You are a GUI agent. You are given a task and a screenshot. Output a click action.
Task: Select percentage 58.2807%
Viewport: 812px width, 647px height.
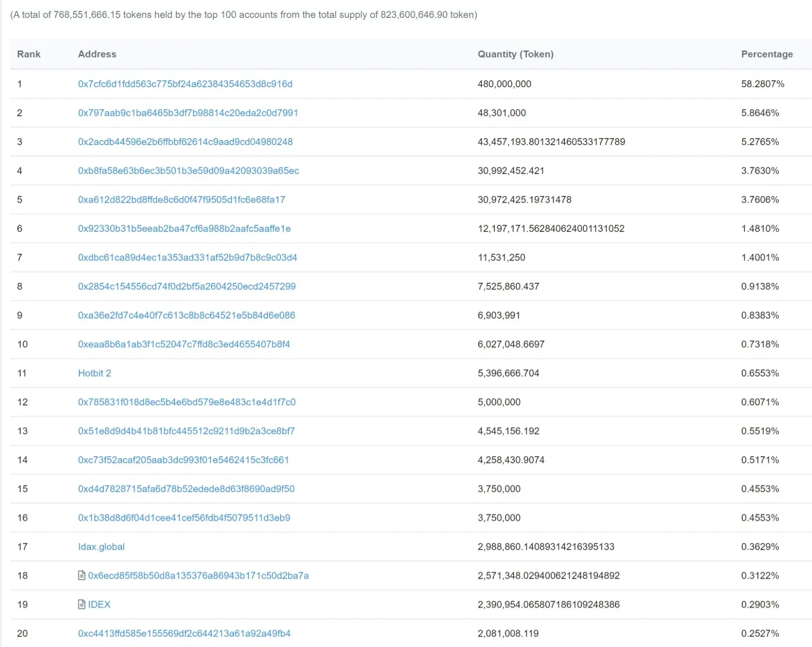point(762,84)
